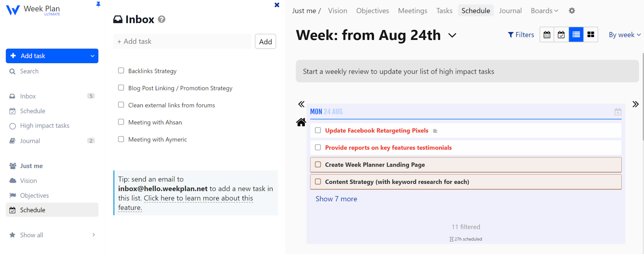644x254 pixels.
Task: Click the home icon beside Monday's column
Action: 301,122
